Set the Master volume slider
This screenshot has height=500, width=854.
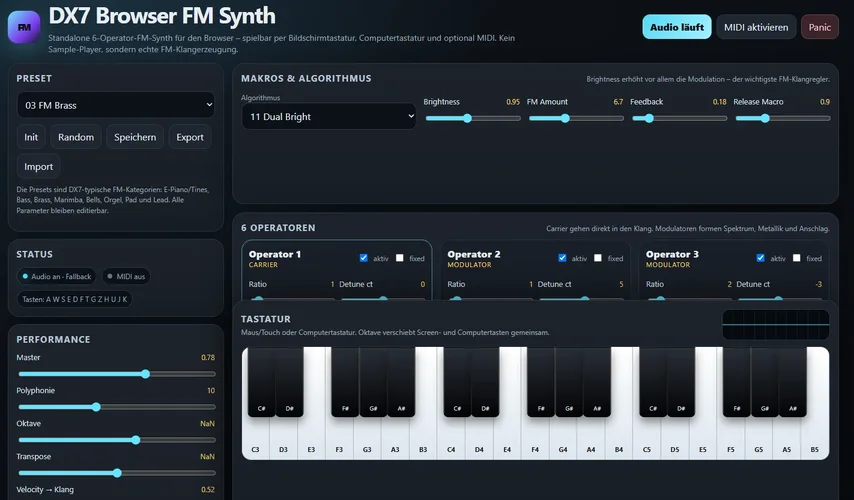[117, 374]
